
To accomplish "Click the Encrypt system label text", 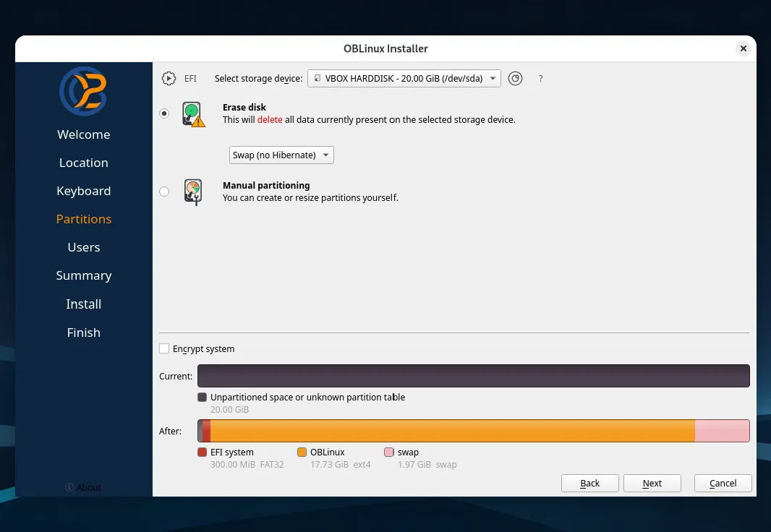I will click(x=203, y=349).
